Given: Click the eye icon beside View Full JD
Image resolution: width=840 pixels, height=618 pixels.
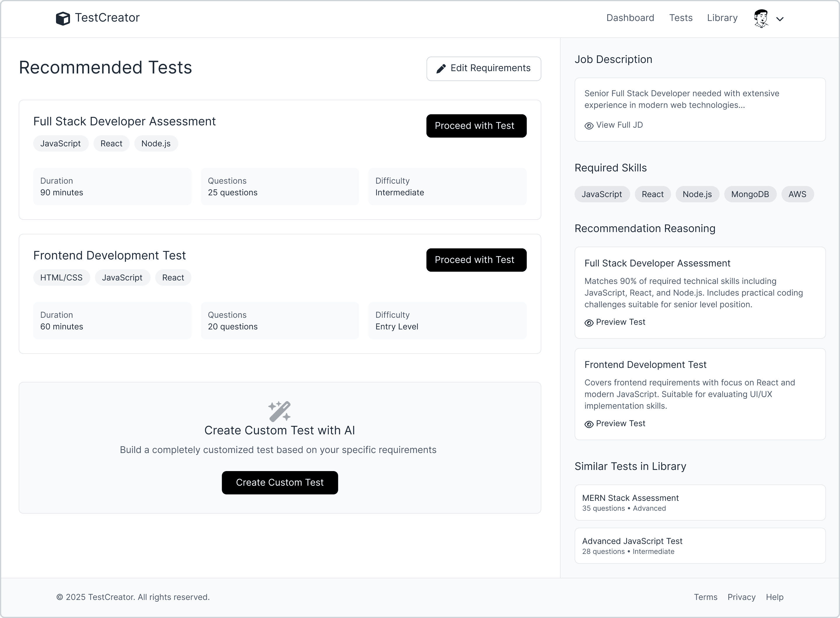Looking at the screenshot, I should [589, 126].
